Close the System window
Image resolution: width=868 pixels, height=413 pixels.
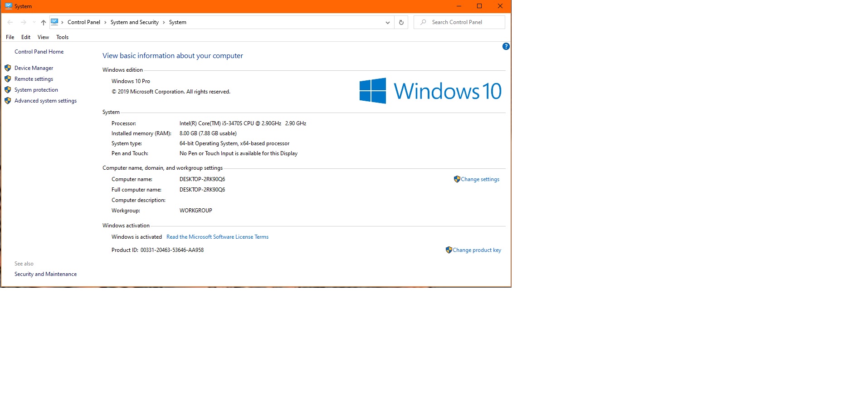(x=500, y=6)
